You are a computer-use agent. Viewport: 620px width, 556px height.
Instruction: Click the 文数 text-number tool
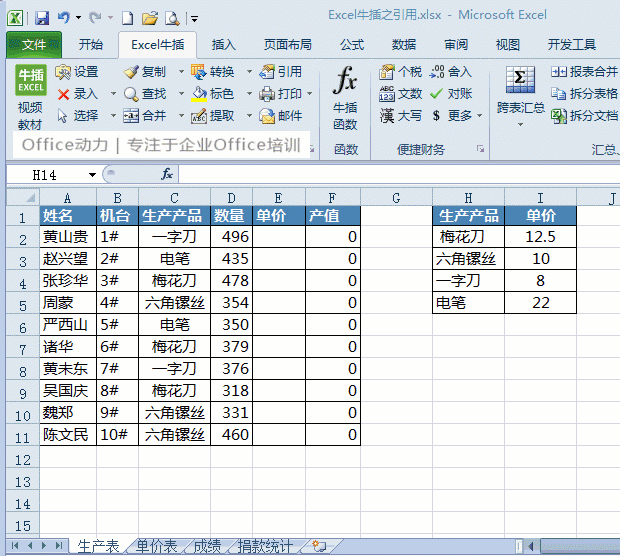coord(401,94)
